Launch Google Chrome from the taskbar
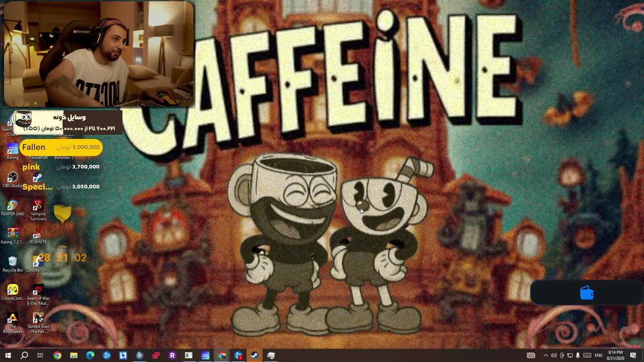The height and width of the screenshot is (362, 644). (57, 355)
